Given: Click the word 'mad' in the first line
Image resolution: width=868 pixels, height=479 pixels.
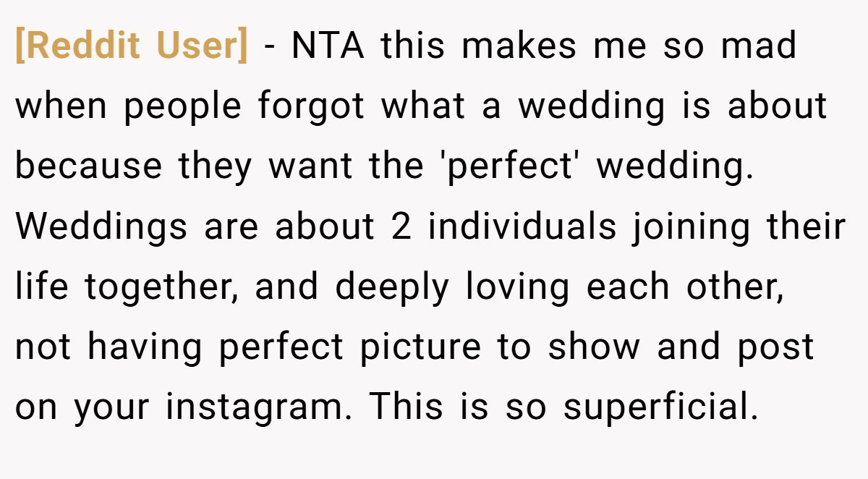Looking at the screenshot, I should pos(759,46).
